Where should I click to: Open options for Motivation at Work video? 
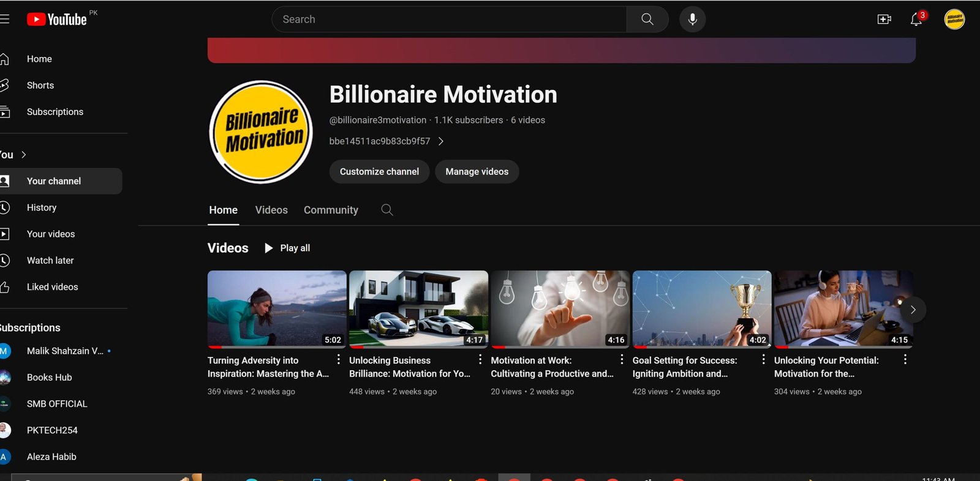coord(622,360)
